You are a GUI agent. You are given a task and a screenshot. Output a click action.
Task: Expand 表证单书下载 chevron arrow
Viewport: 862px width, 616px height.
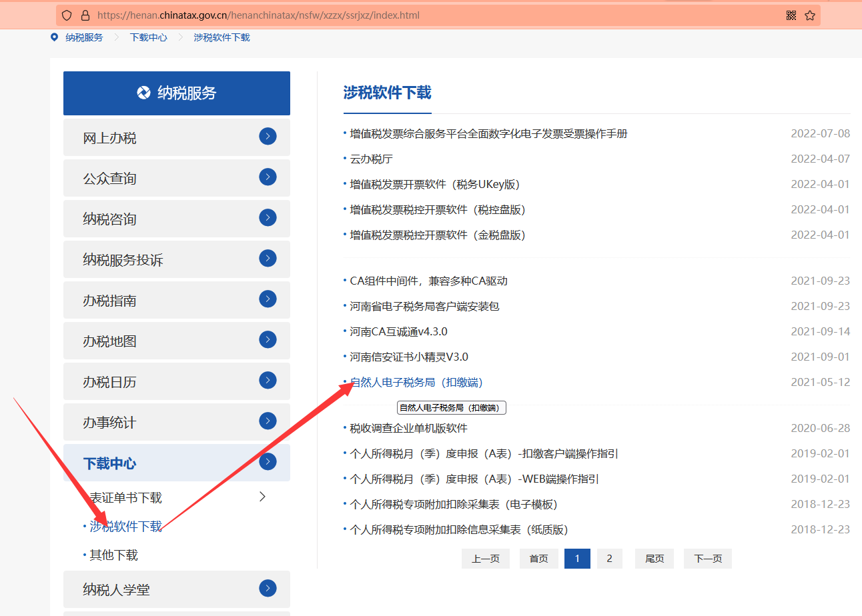(262, 497)
